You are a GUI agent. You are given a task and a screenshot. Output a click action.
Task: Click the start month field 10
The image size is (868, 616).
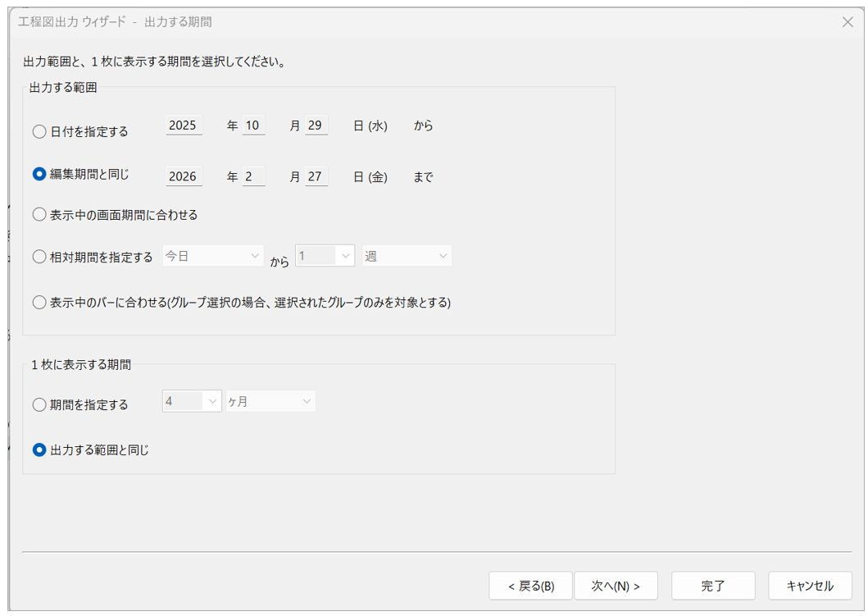point(253,125)
